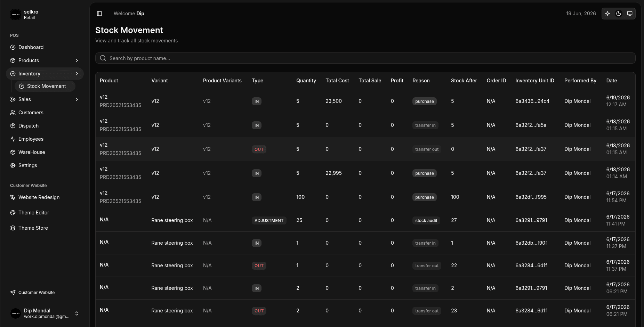Open Dashboard icon in sidebar

pyautogui.click(x=13, y=47)
